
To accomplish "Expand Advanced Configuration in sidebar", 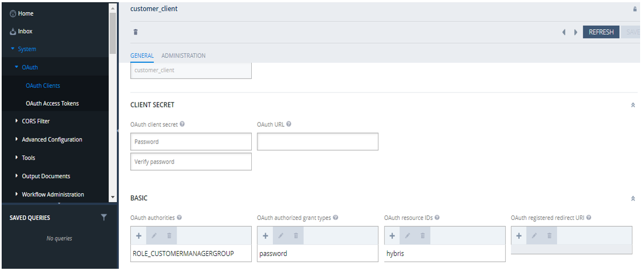I will pyautogui.click(x=17, y=139).
